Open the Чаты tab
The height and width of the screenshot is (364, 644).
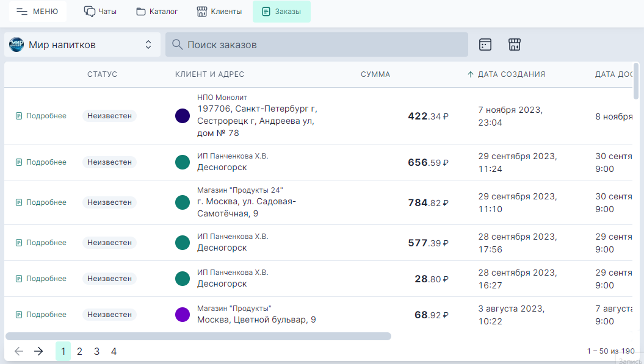click(x=100, y=12)
